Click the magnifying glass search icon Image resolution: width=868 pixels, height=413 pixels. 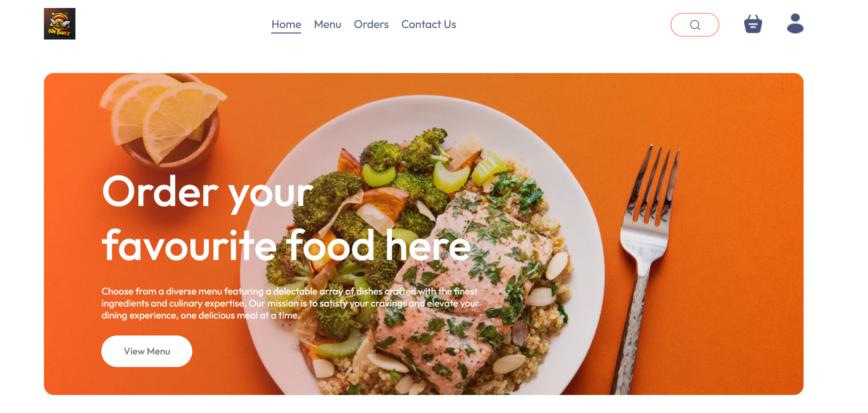[x=695, y=25]
